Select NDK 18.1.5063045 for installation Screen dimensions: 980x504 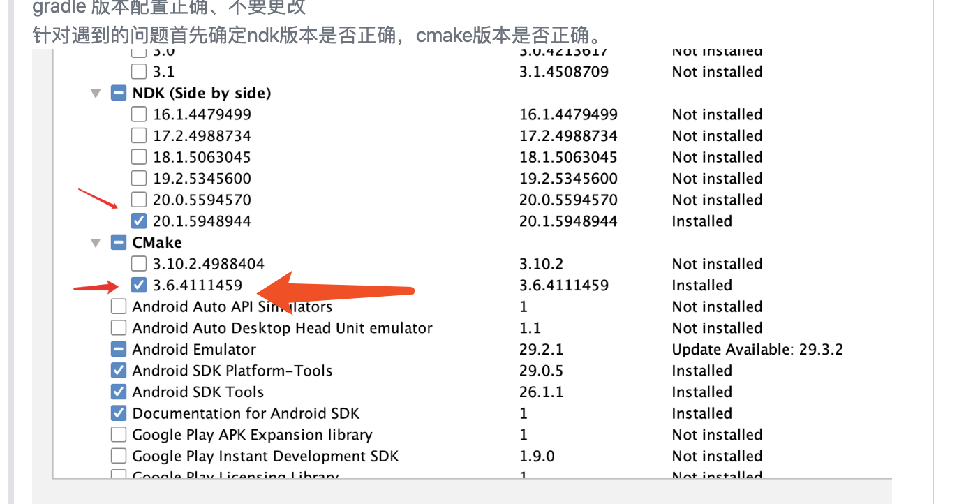[138, 156]
